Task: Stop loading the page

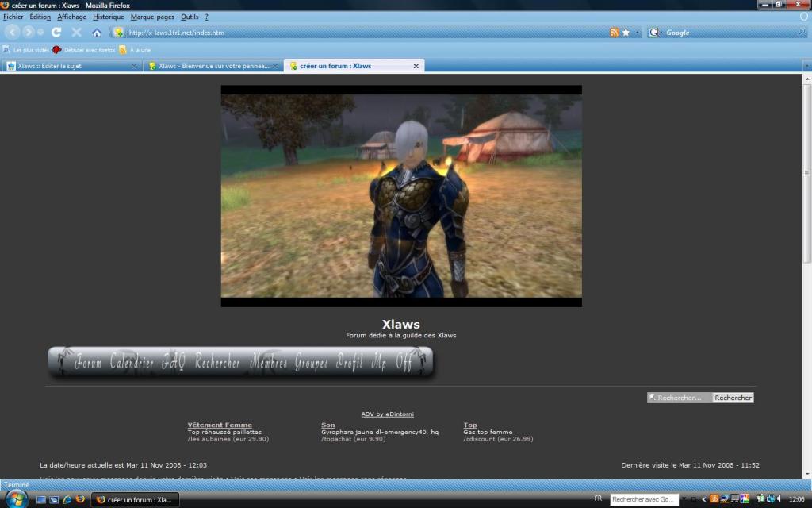Action: [76, 32]
